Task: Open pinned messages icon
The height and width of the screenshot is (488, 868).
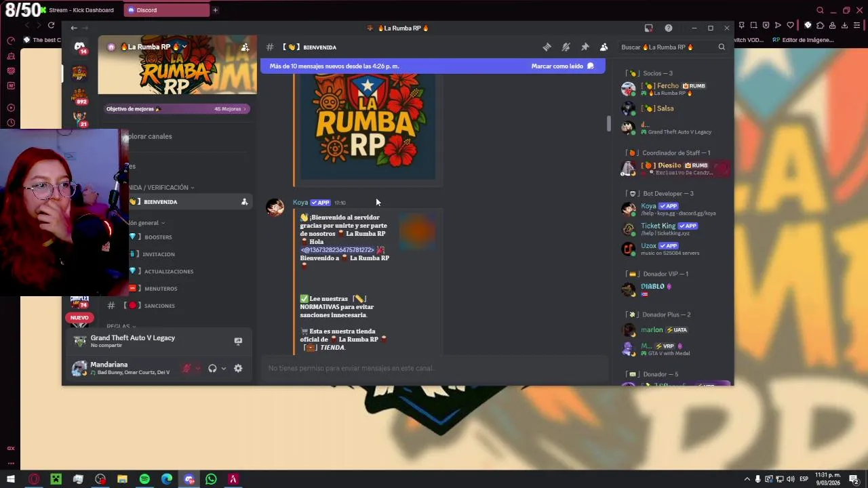Action: (585, 47)
